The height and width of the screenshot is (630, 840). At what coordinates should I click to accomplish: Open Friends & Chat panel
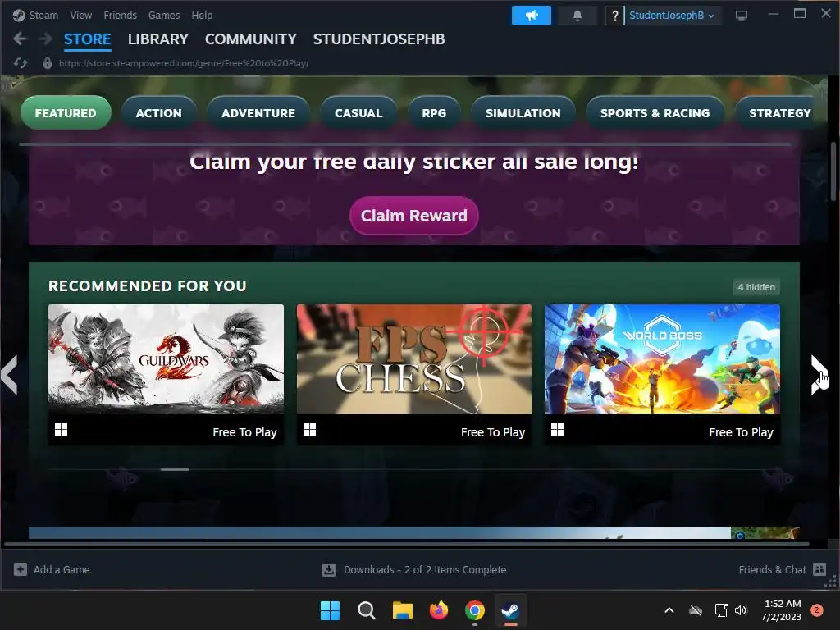tap(772, 569)
